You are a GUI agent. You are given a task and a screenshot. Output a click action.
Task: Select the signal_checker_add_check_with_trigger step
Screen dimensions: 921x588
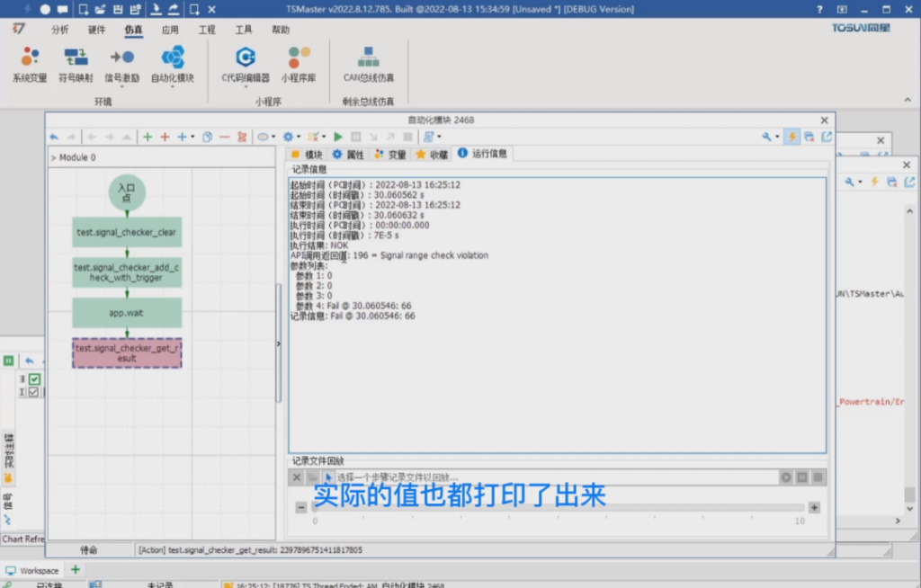(127, 272)
